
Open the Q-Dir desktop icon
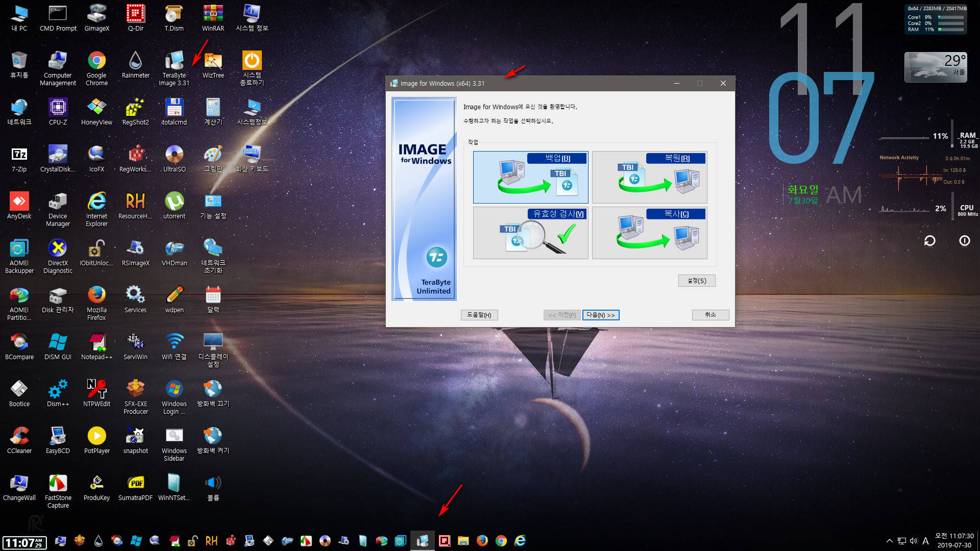[135, 18]
